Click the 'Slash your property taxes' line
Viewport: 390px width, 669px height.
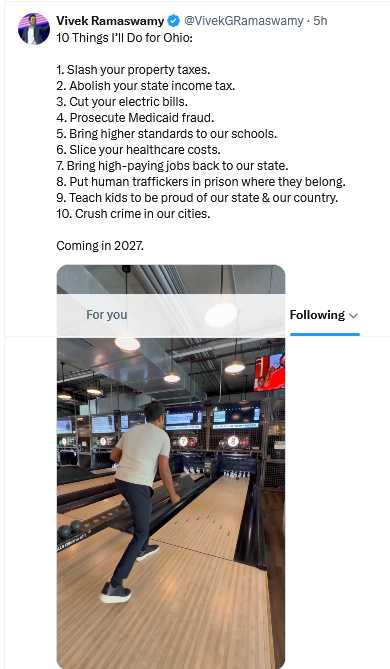pos(133,70)
